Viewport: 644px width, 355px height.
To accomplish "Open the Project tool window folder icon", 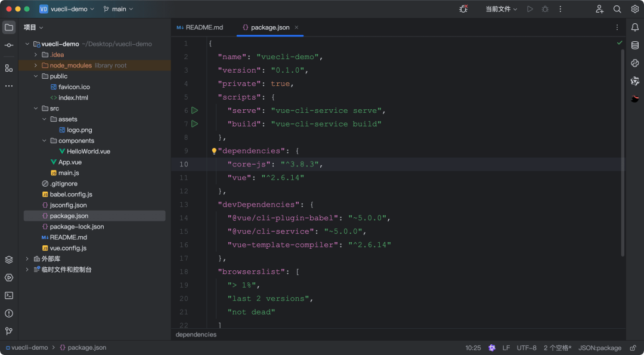I will [x=9, y=27].
